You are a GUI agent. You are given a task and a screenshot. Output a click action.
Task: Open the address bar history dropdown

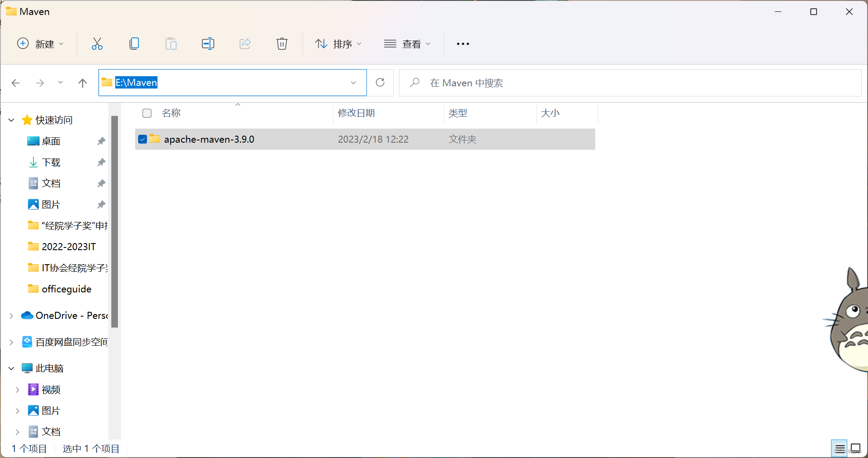coord(353,83)
